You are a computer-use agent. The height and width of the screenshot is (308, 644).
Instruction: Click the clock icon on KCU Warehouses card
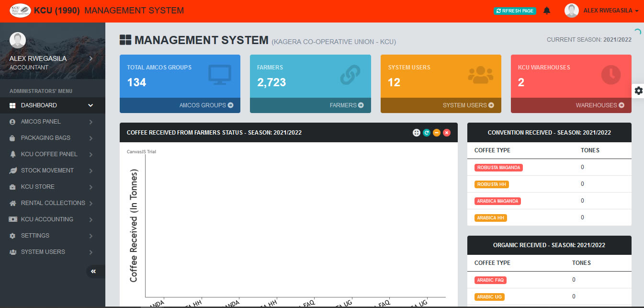610,75
